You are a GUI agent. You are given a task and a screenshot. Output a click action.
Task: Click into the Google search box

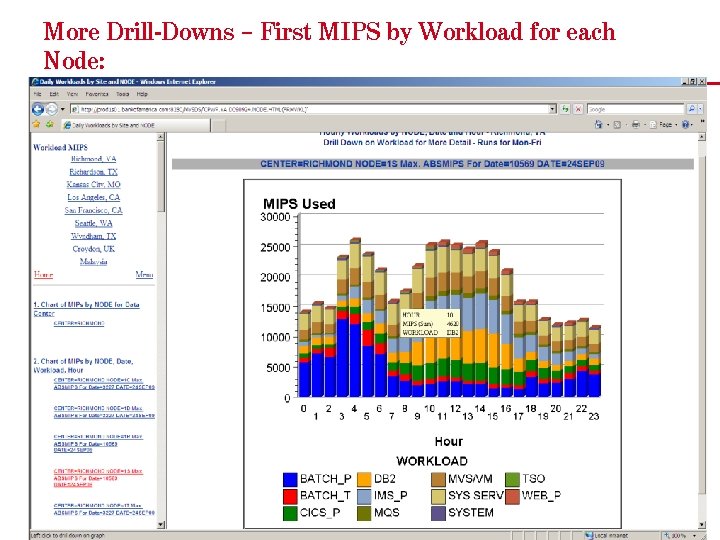pyautogui.click(x=636, y=109)
